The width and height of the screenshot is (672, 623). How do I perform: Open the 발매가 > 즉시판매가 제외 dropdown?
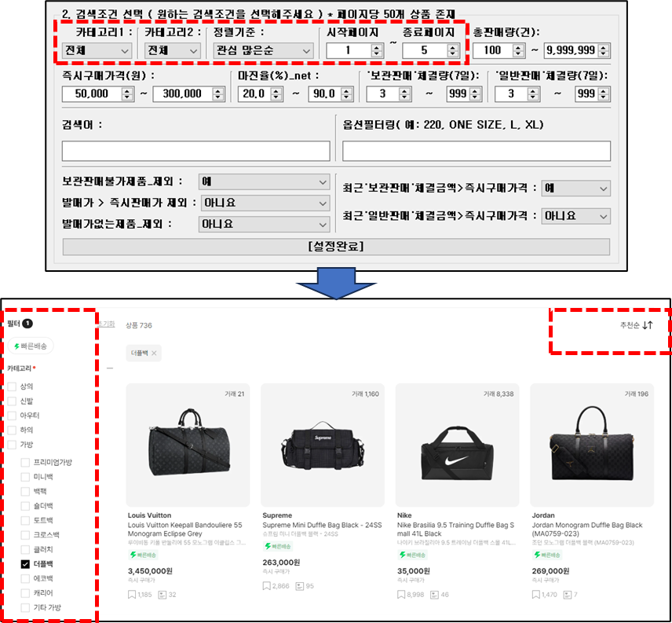(x=265, y=203)
